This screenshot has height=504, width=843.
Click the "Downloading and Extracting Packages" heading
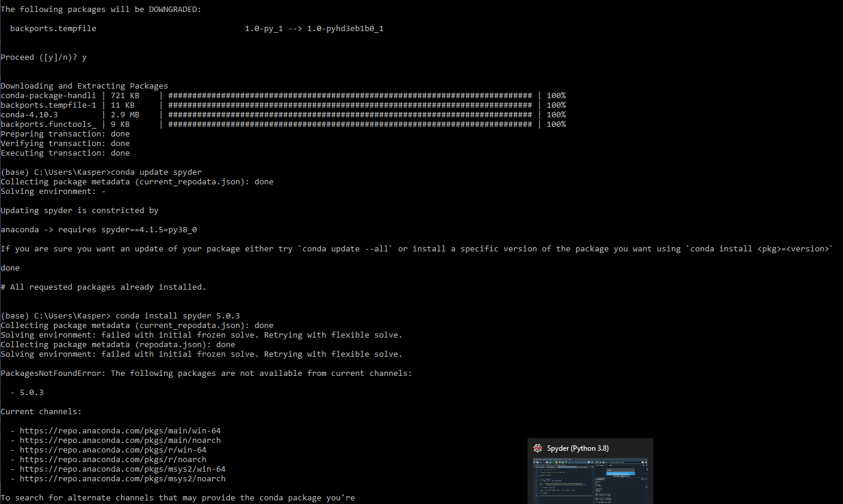pos(84,86)
